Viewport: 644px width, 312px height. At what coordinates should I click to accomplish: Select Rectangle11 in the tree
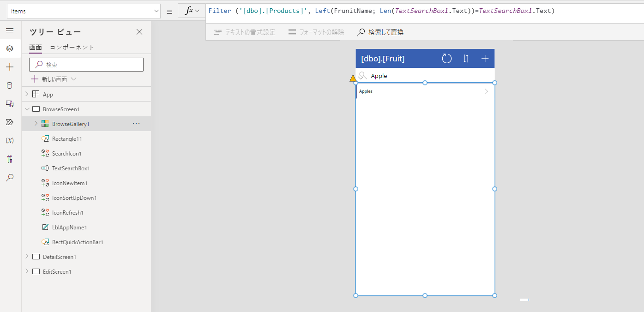point(67,138)
